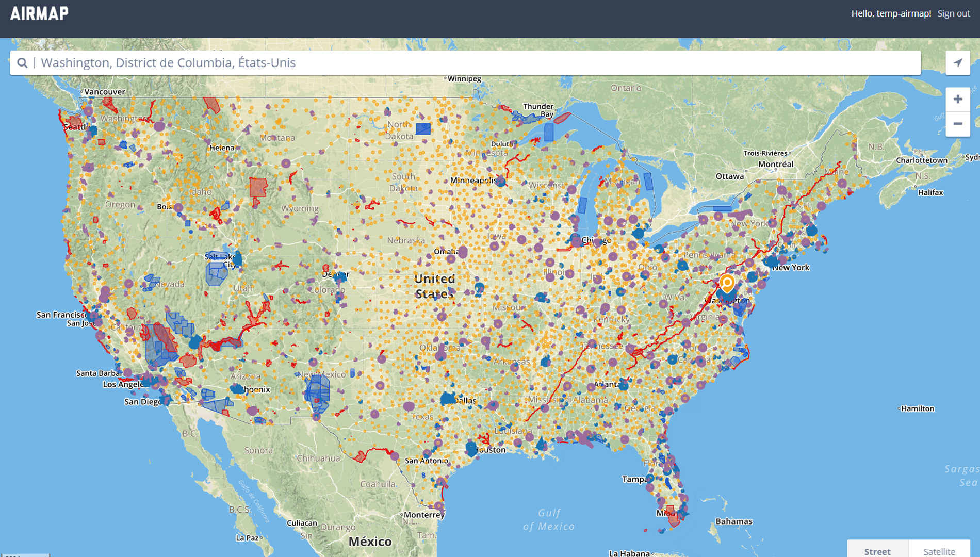Click the New York city label
The height and width of the screenshot is (557, 980).
(x=791, y=267)
